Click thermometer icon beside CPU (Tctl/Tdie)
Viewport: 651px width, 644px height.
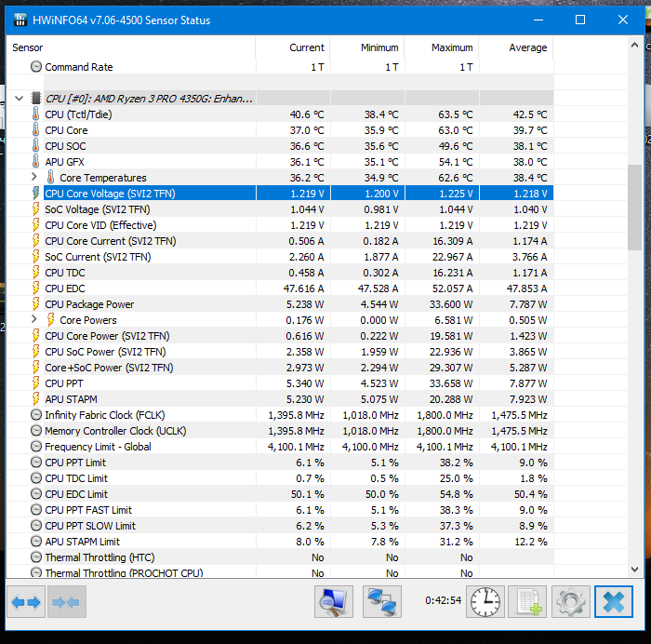(35, 114)
